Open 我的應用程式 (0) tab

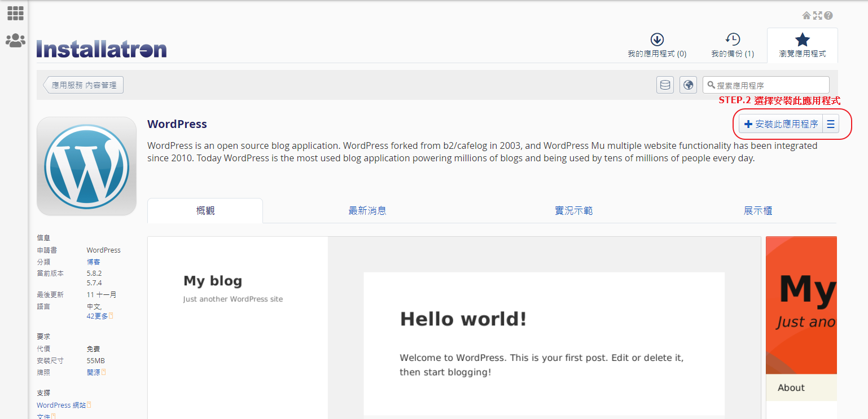point(657,46)
